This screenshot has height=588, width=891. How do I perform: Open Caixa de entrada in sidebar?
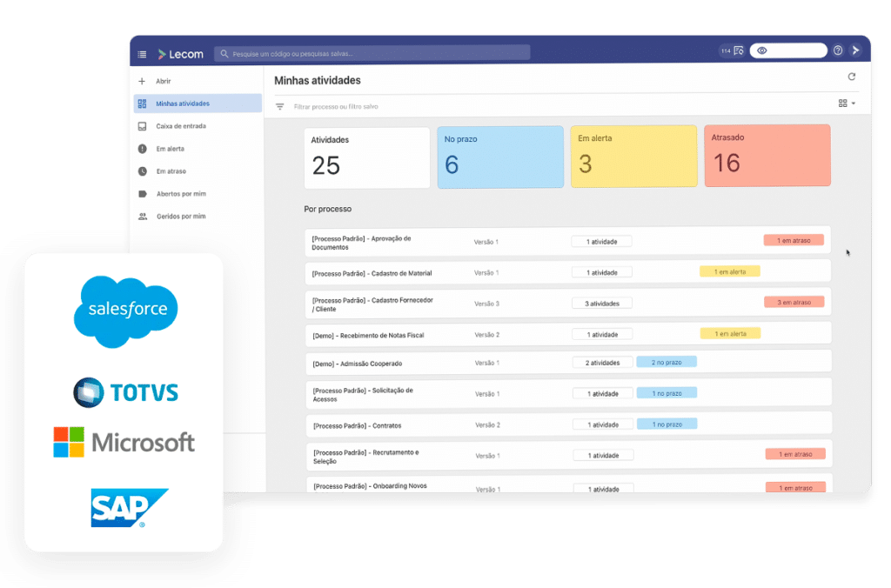coord(180,126)
